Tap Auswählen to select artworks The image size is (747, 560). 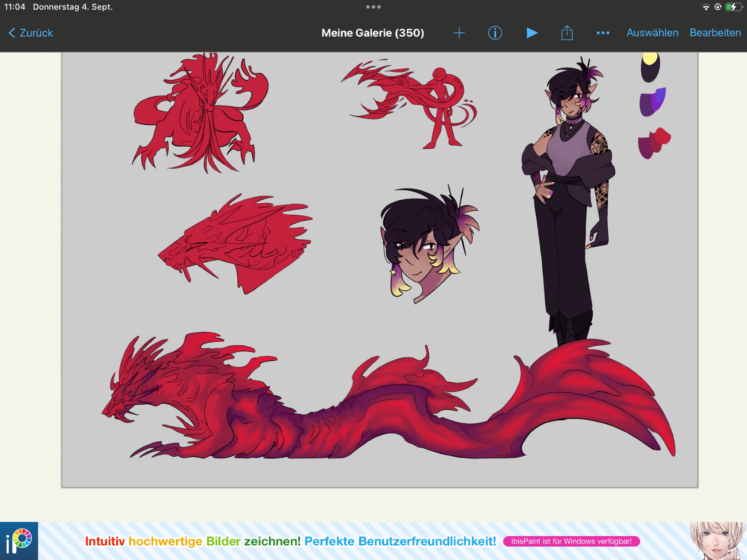652,33
